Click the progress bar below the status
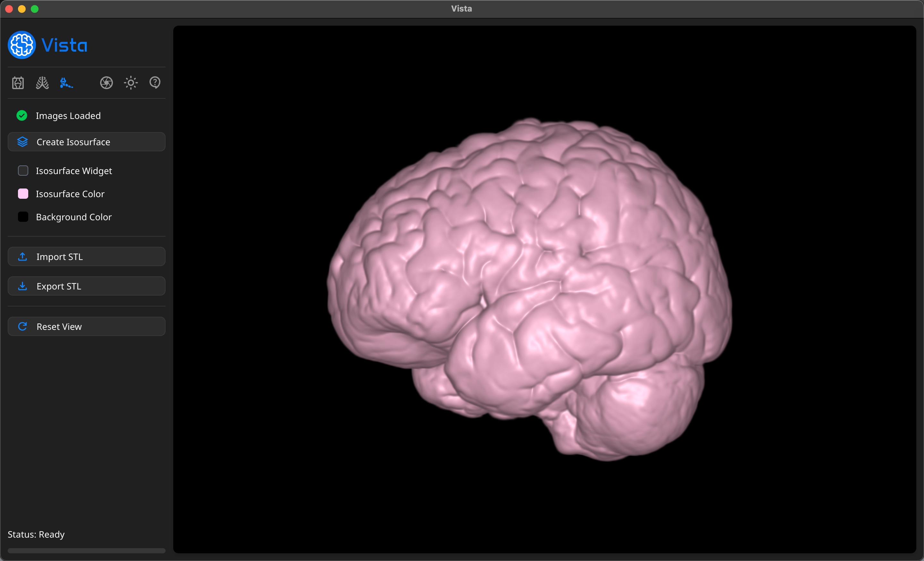 pos(87,550)
